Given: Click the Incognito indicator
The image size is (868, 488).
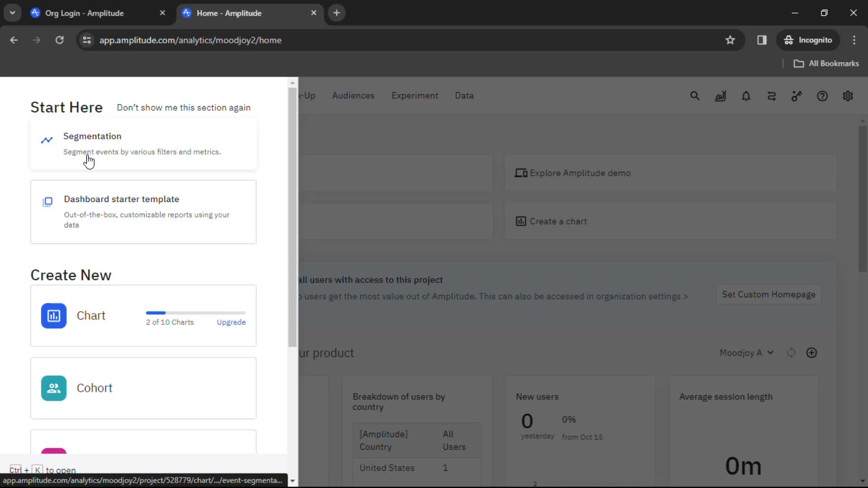Looking at the screenshot, I should tap(808, 40).
